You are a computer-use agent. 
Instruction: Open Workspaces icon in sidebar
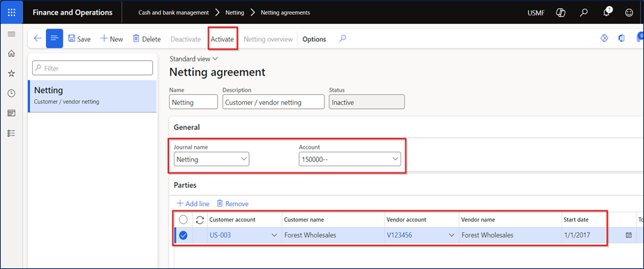[x=11, y=113]
